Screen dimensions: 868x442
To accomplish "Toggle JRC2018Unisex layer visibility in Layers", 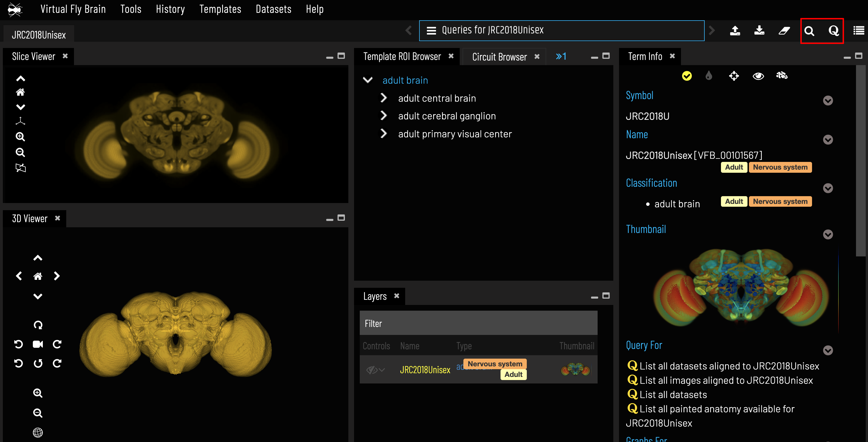I will 372,370.
